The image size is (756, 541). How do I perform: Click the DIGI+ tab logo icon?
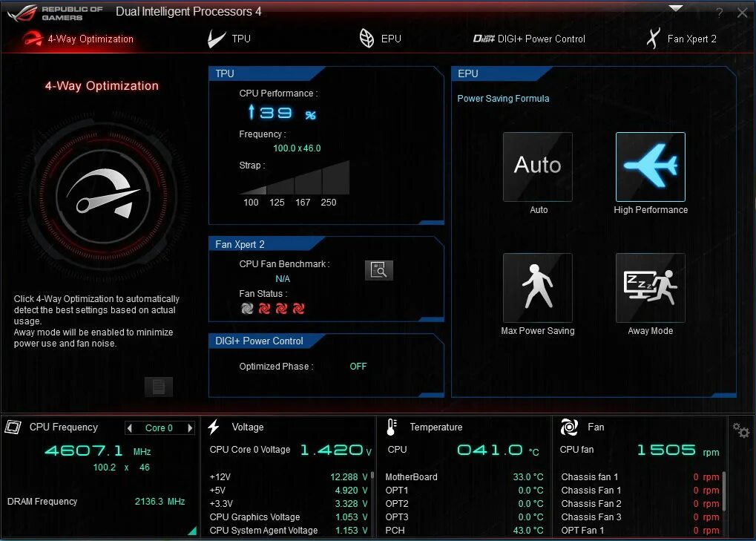(x=484, y=39)
